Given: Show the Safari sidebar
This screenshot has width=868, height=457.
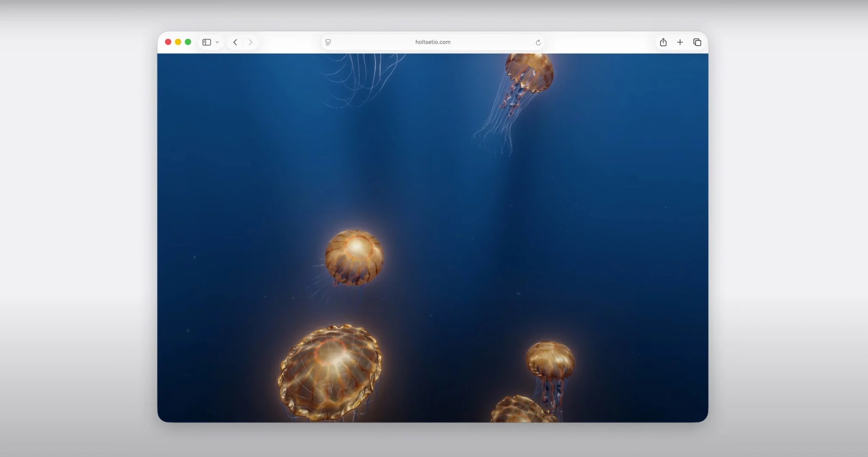Looking at the screenshot, I should [x=206, y=42].
